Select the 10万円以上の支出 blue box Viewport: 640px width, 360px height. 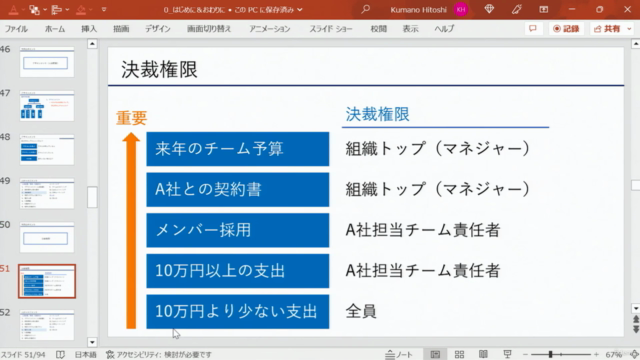point(238,271)
